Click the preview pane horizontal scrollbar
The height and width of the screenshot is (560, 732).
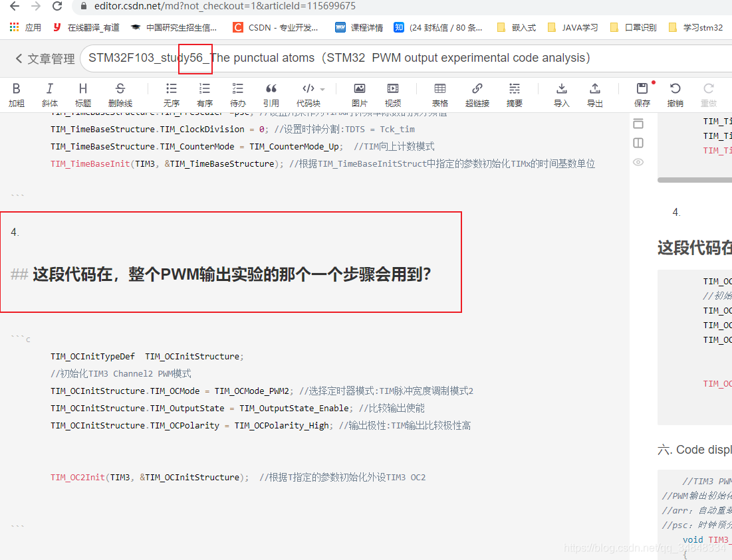coord(695,179)
